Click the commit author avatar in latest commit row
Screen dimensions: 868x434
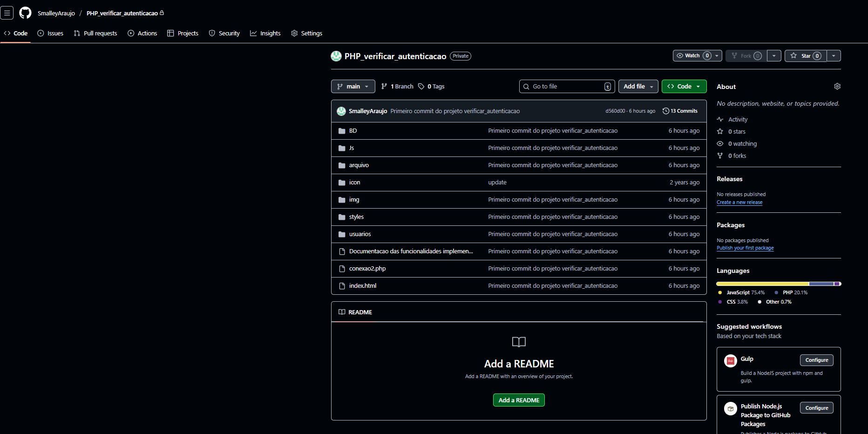[341, 111]
